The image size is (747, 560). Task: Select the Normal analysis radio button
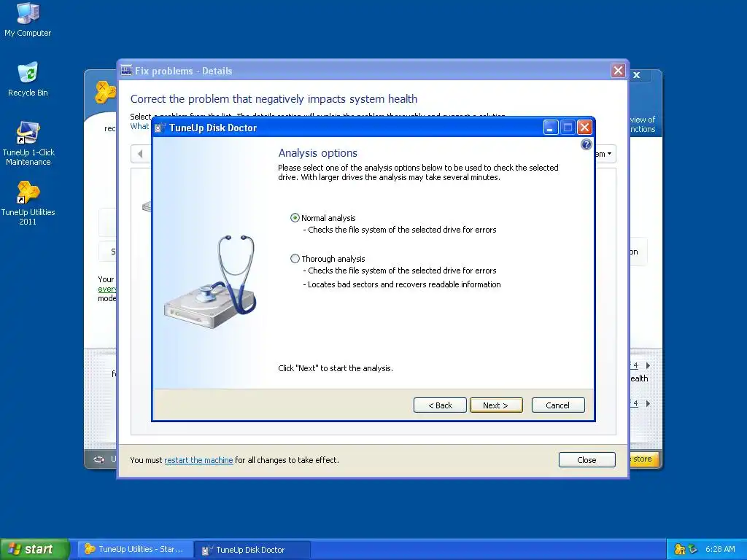[295, 217]
